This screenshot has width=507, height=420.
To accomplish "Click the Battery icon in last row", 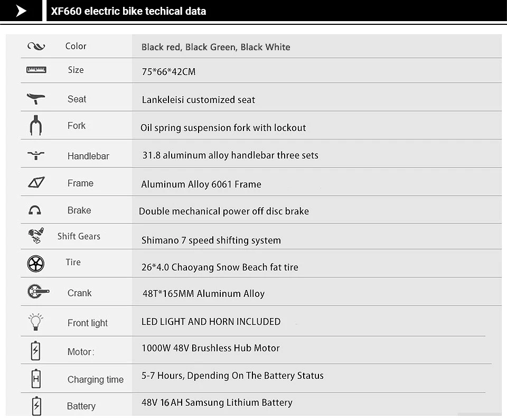I will point(36,406).
